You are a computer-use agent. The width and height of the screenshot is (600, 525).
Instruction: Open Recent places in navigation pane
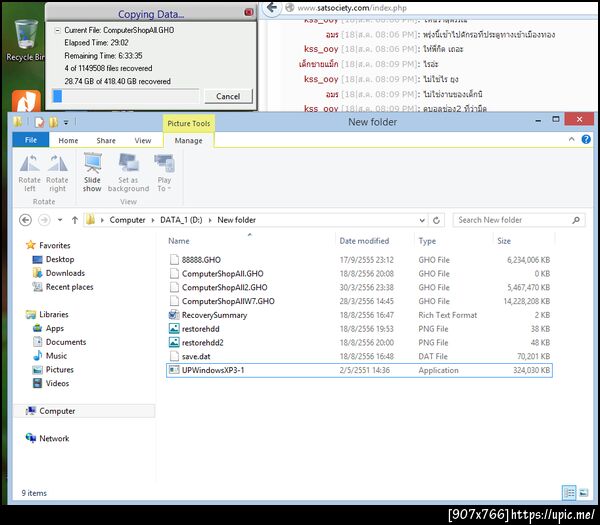(69, 287)
